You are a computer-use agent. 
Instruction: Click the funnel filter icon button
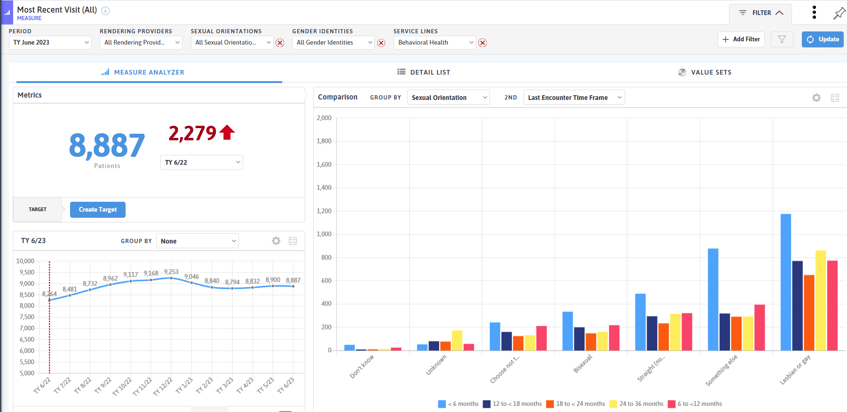(781, 39)
